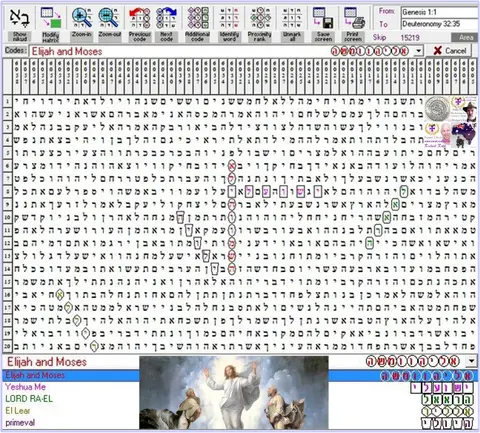Select 'Elijah and Moses' highlighted list row
This screenshot has width=480, height=433.
(x=240, y=375)
